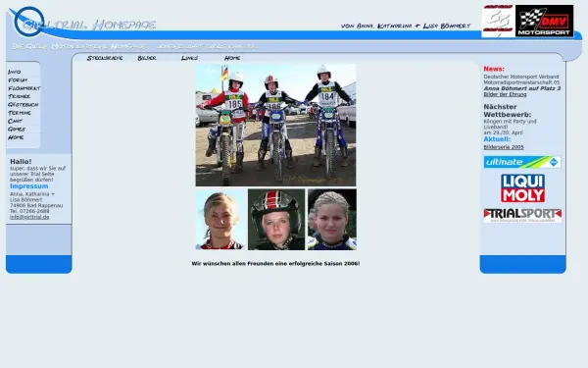The width and height of the screenshot is (588, 368).
Task: Open the Liqui Moly sponsor logo
Action: click(x=522, y=188)
